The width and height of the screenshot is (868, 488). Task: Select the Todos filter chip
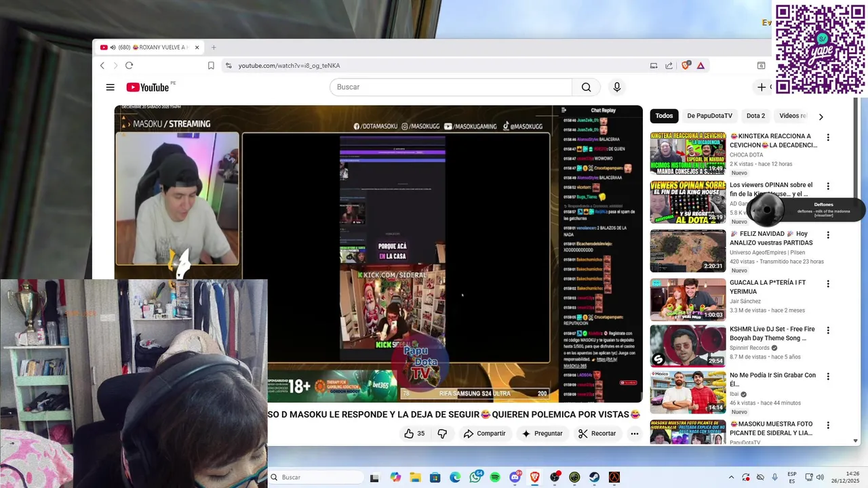coord(664,116)
